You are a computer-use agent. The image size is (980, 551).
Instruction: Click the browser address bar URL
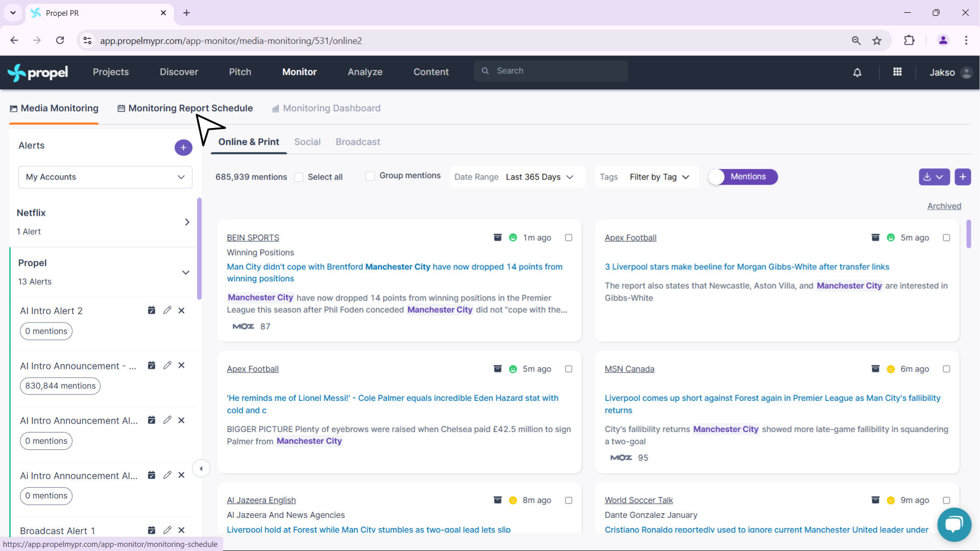click(x=231, y=41)
